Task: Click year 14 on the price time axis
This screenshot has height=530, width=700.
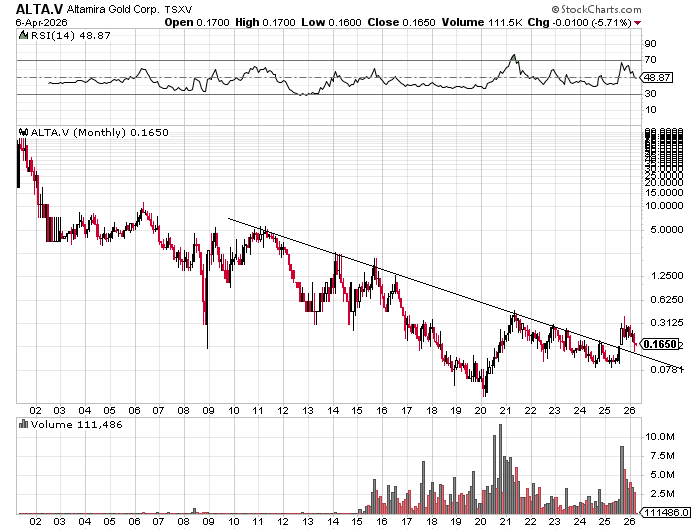Action: 333,410
